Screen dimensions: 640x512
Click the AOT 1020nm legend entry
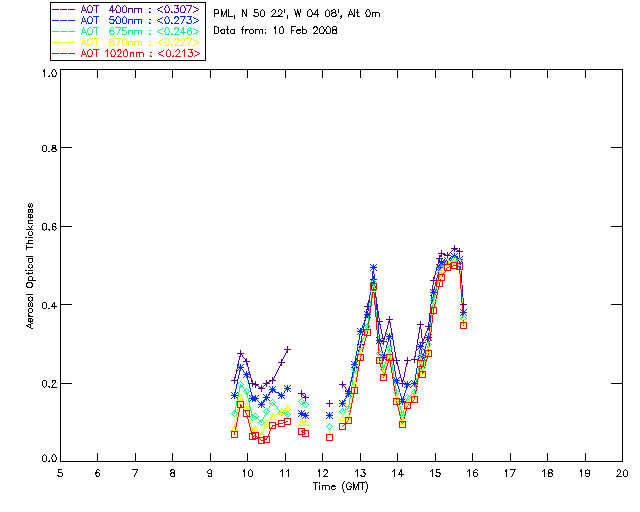click(126, 53)
